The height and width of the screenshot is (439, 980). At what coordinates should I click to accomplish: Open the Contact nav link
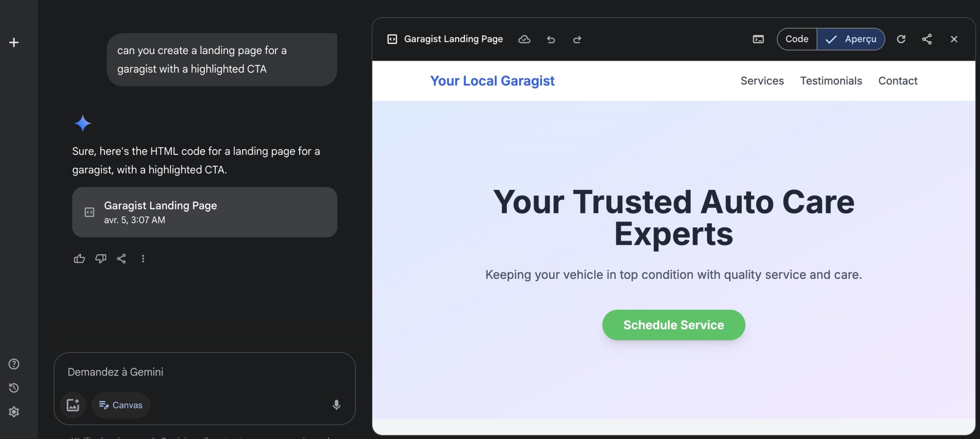[x=898, y=81]
